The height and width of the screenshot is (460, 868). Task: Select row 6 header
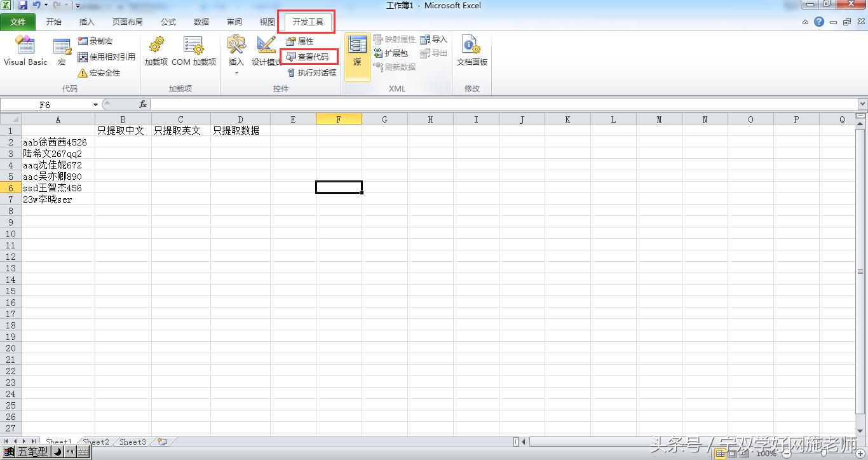(11, 188)
